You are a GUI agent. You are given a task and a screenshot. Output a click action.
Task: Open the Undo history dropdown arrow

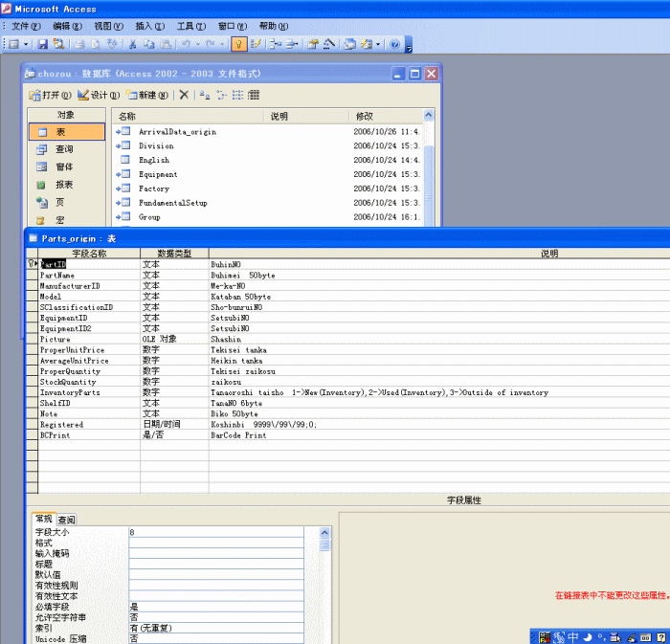tap(198, 44)
